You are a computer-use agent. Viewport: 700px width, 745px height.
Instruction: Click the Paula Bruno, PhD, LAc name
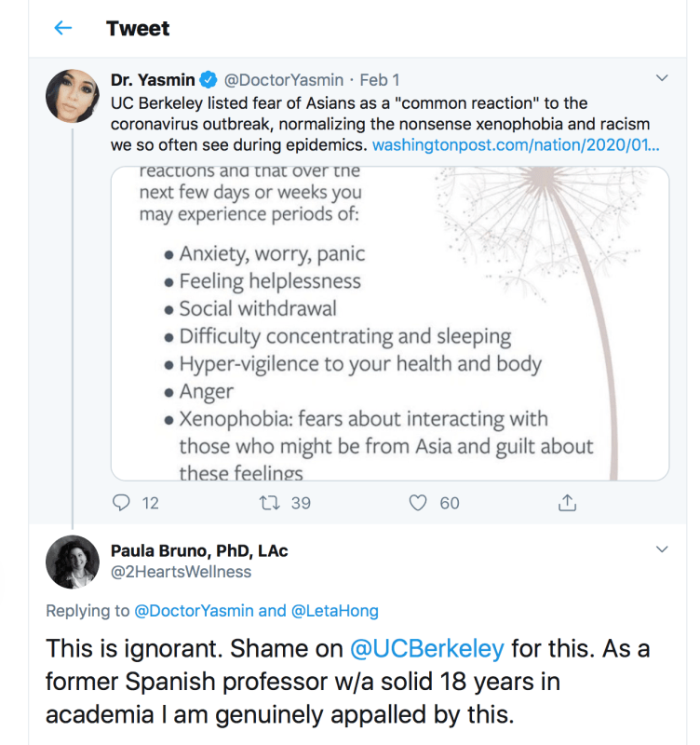199,550
